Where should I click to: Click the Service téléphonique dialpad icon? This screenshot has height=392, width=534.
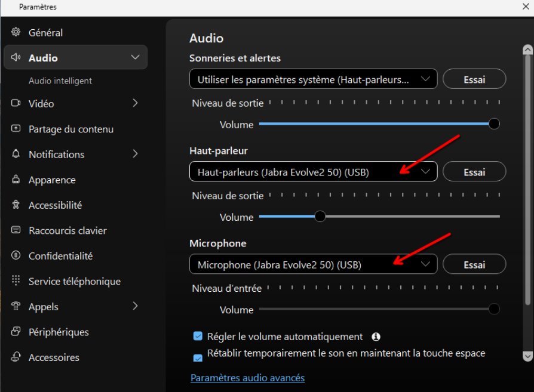16,280
